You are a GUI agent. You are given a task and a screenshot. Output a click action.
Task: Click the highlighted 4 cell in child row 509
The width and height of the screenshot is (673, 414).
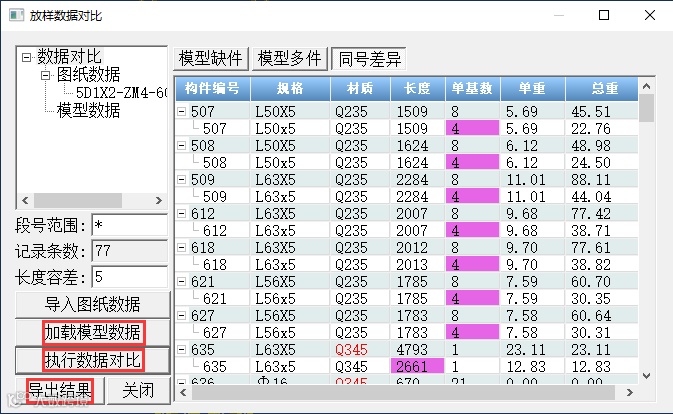[x=473, y=196]
